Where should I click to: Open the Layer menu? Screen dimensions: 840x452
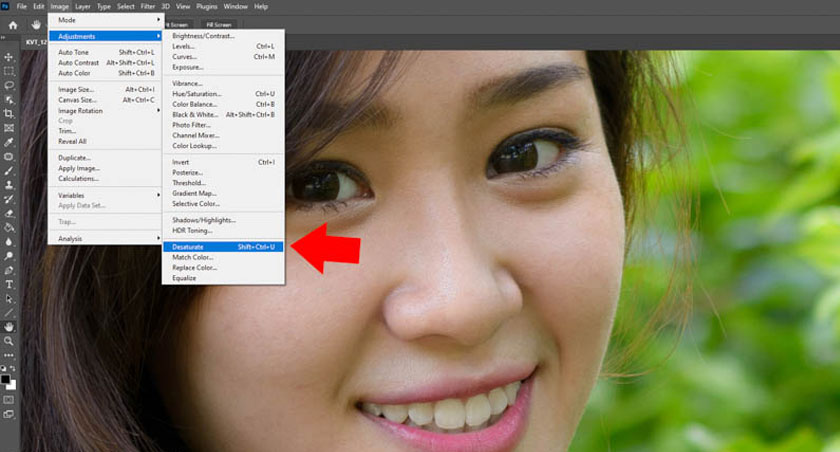[82, 6]
